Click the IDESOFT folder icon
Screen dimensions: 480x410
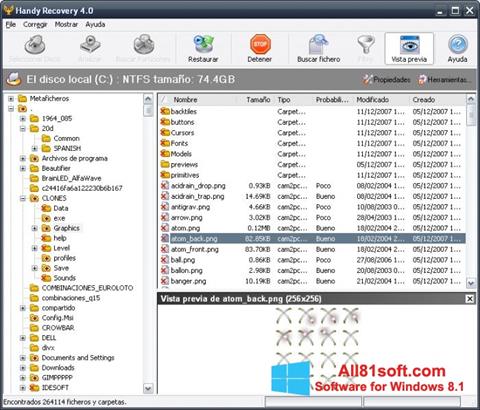tap(34, 388)
